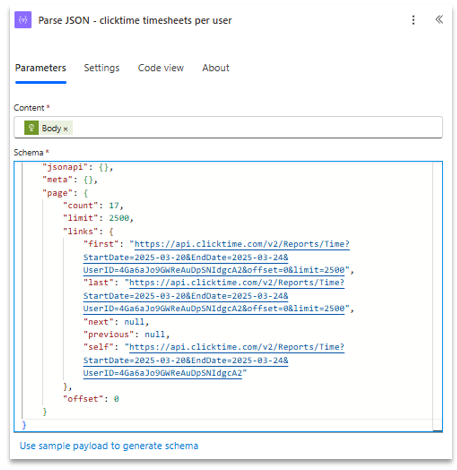This screenshot has height=470, width=457.
Task: Click Use sample payload to generate schema
Action: pos(109,446)
